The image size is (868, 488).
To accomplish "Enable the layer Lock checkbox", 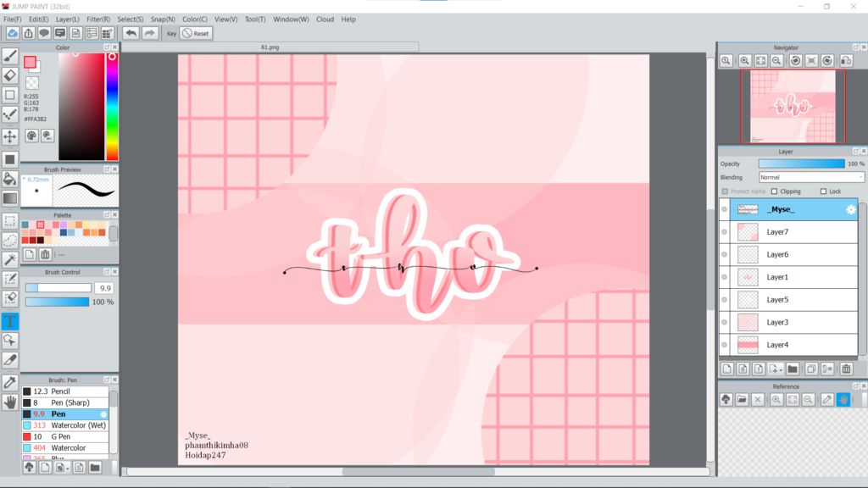I will (823, 191).
